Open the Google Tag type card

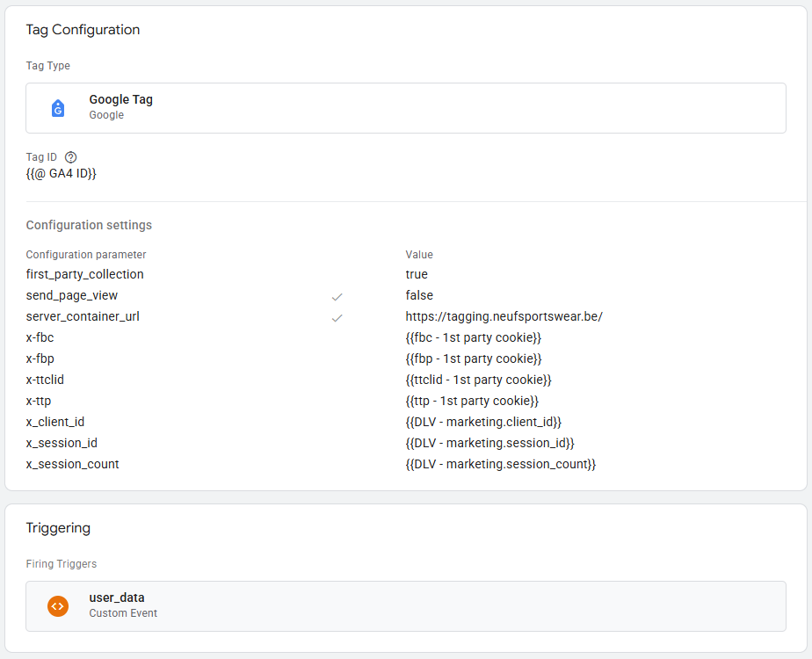pos(405,108)
